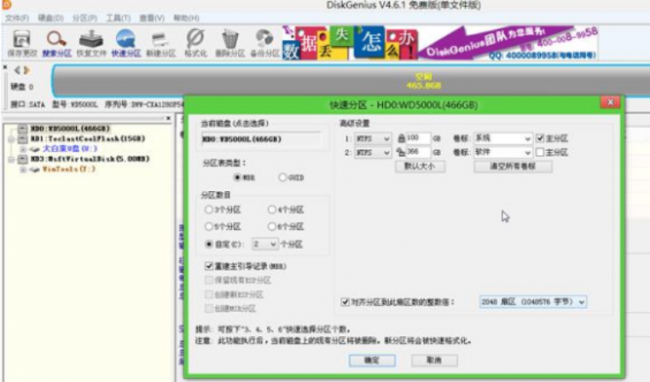
Task: Select WinTools partition in the tree
Action: click(x=69, y=169)
